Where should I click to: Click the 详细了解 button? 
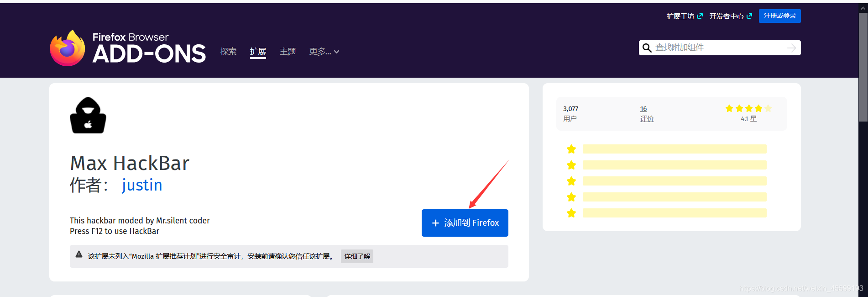[x=357, y=256]
